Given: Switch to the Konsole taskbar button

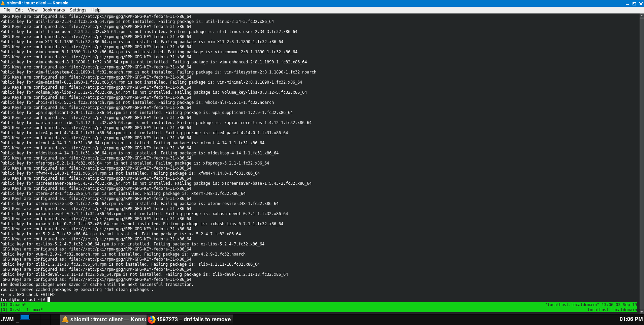Looking at the screenshot, I should click(x=103, y=319).
